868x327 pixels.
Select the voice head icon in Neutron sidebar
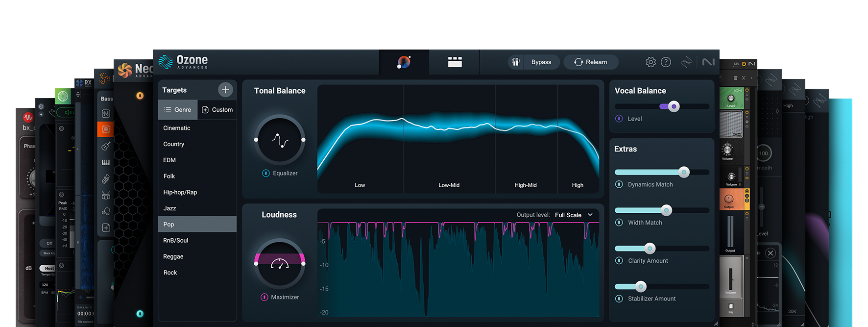click(x=106, y=211)
